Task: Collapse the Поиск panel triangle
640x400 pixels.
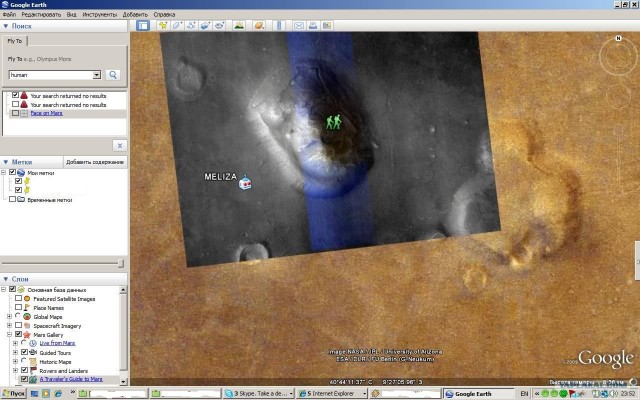Action: pyautogui.click(x=6, y=26)
